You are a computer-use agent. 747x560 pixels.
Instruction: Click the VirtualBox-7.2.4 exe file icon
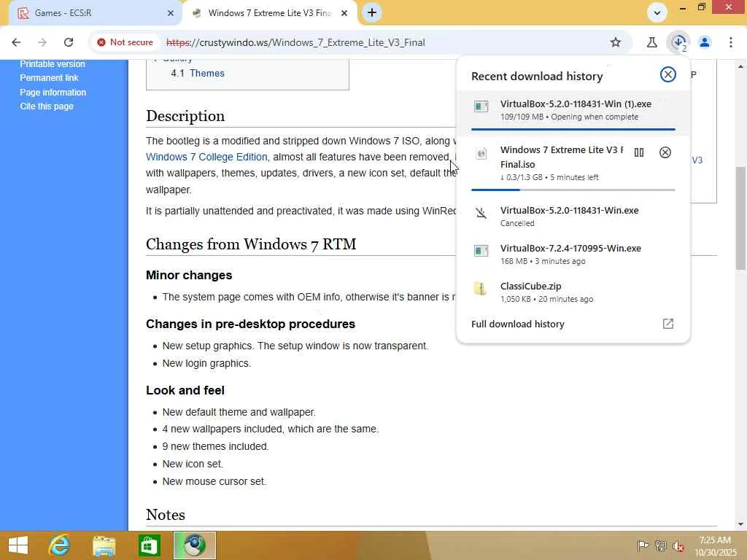[481, 251]
